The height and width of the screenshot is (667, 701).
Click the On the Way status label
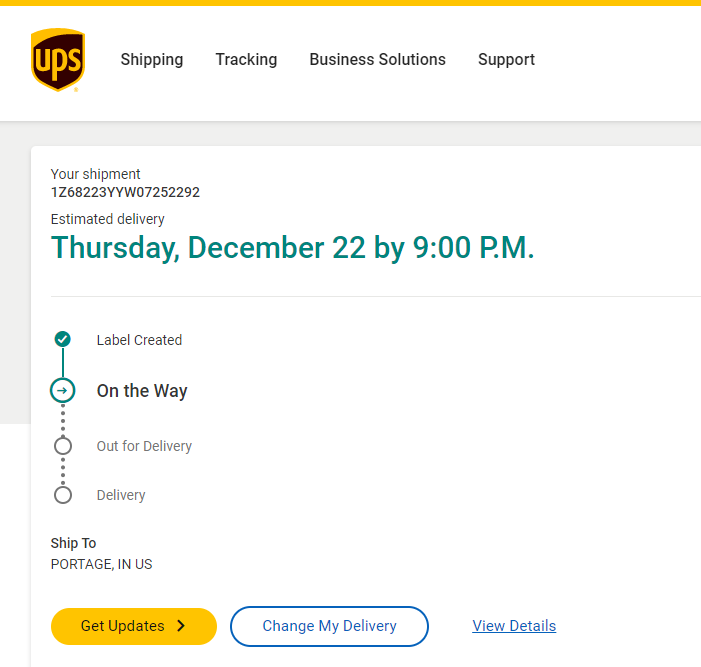(x=142, y=391)
